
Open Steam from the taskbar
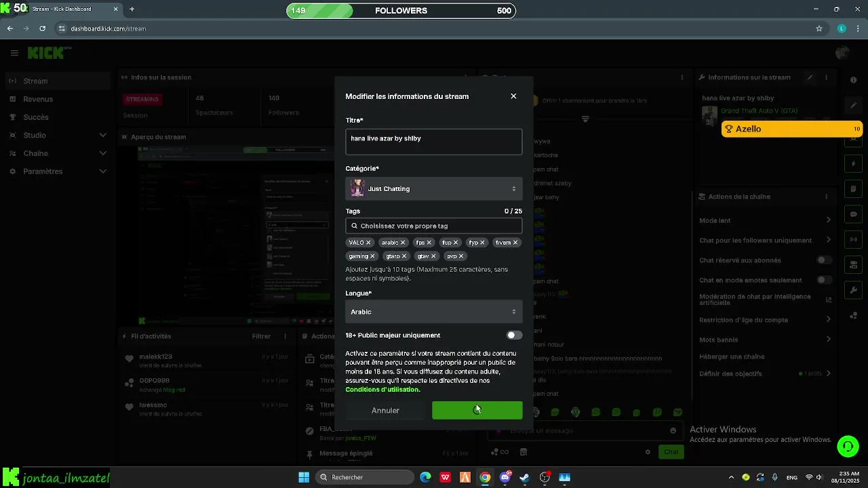525,477
